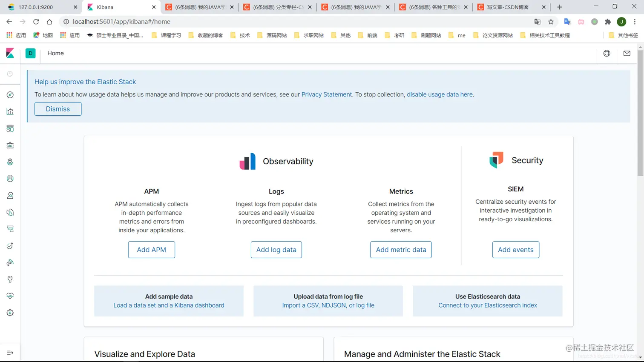The image size is (644, 362).
Task: Go to the browser home page icon
Action: pyautogui.click(x=49, y=22)
